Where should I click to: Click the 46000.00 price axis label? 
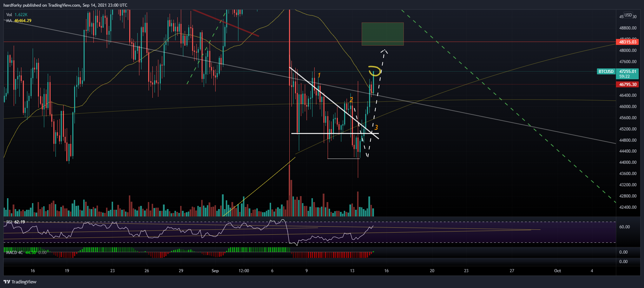coord(628,107)
